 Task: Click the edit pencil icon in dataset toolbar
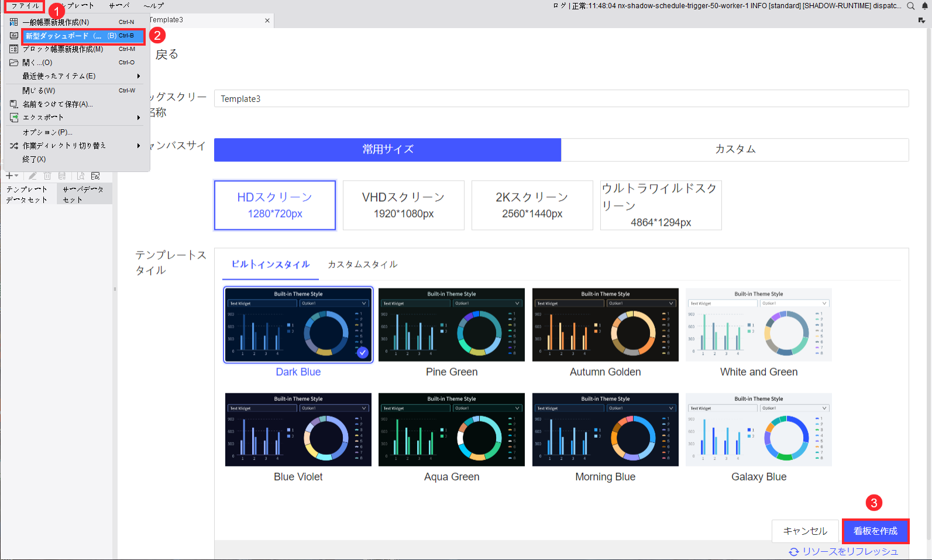(x=33, y=176)
